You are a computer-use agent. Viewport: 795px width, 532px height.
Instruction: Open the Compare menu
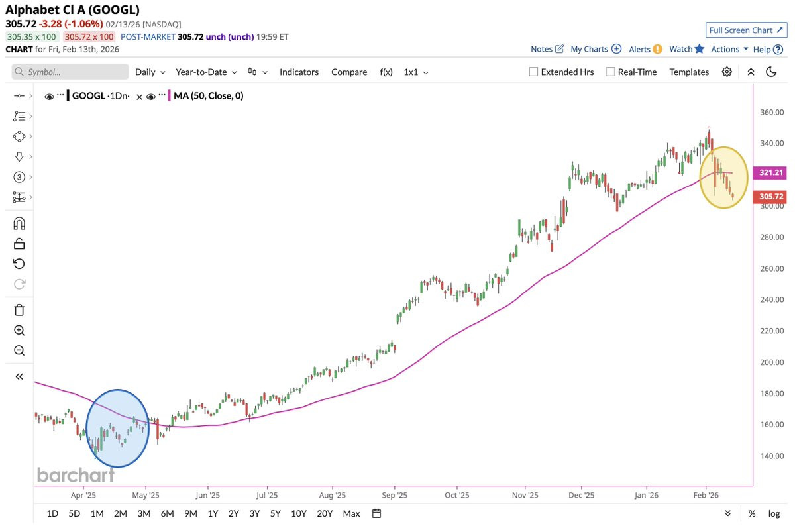coord(349,72)
